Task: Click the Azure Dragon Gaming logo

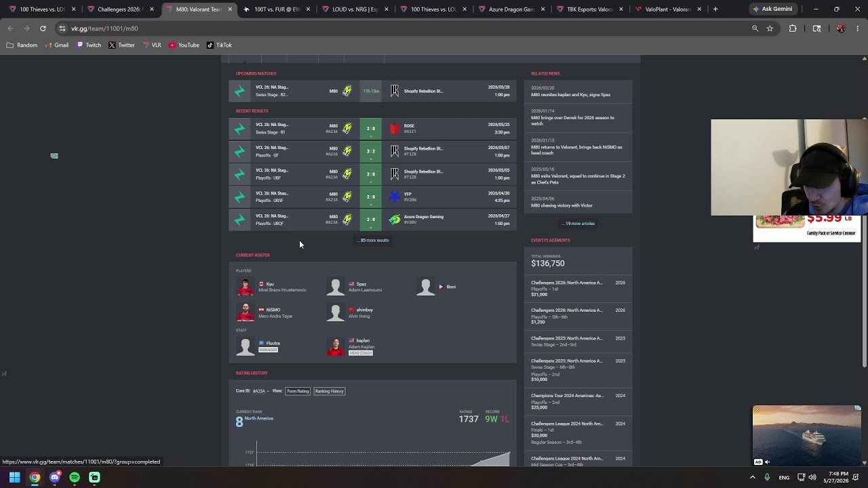Action: click(395, 220)
